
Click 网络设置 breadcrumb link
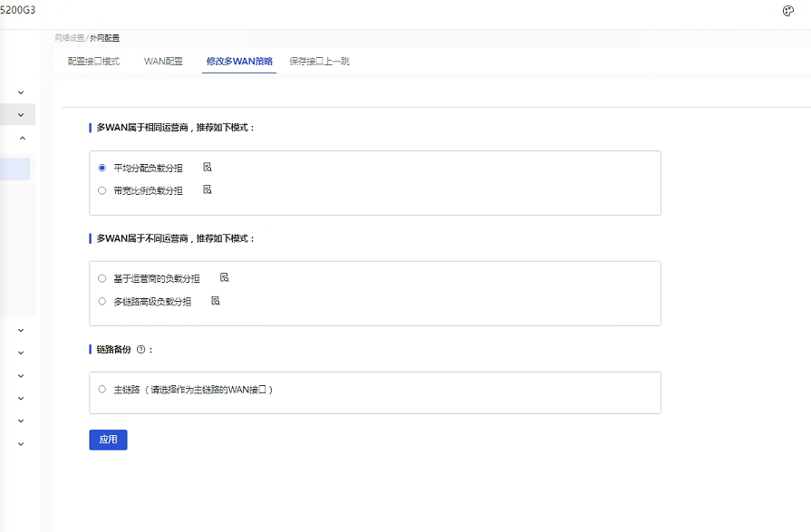pyautogui.click(x=69, y=38)
